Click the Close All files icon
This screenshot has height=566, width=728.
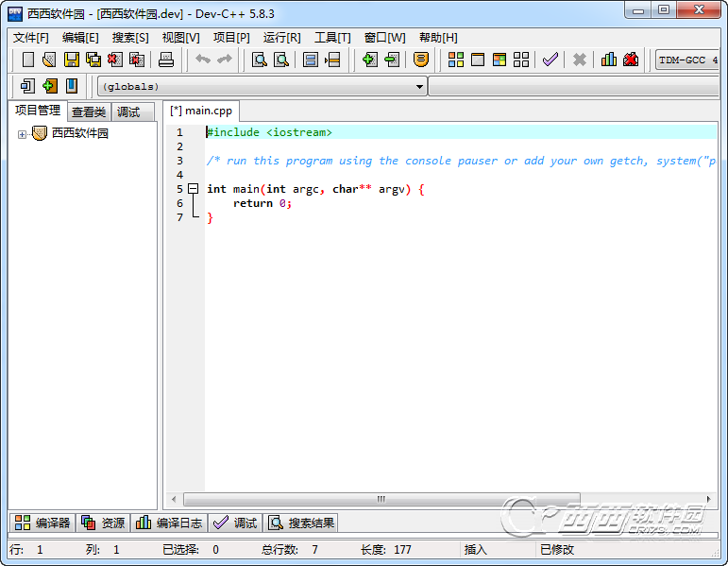137,60
